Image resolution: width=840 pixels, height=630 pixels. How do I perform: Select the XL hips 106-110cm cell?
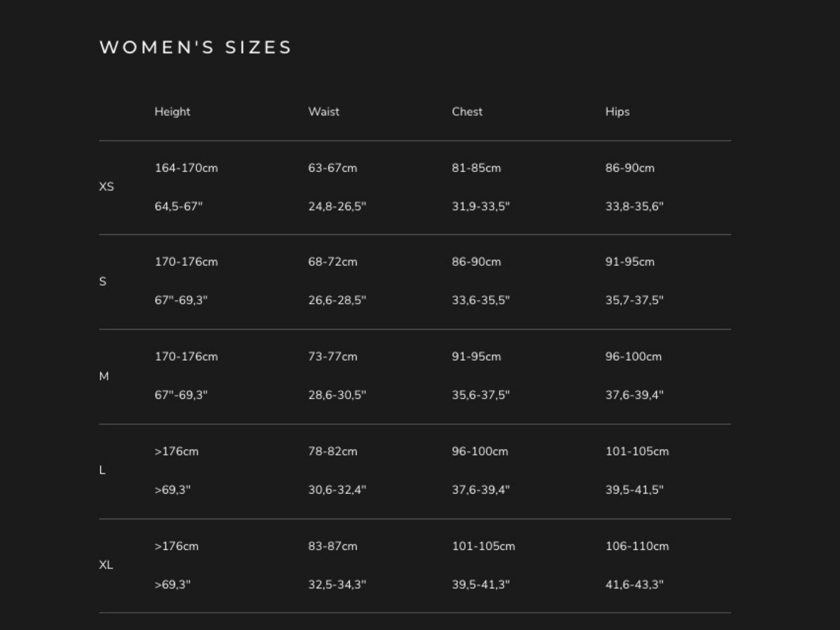coord(637,546)
